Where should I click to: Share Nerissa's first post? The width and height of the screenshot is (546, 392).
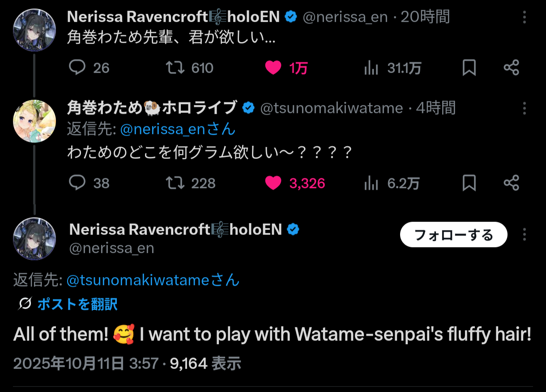click(x=511, y=68)
